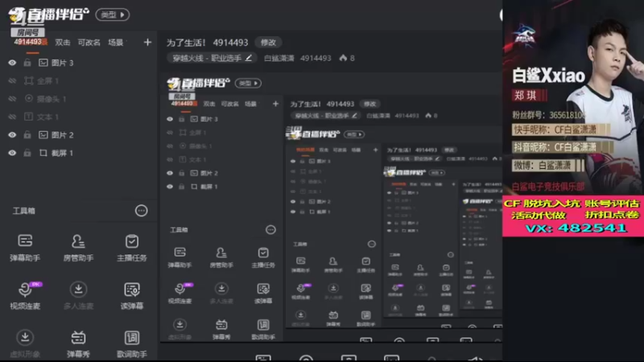Add a new scene with the plus icon
Image resolution: width=644 pixels, height=362 pixels.
point(147,43)
